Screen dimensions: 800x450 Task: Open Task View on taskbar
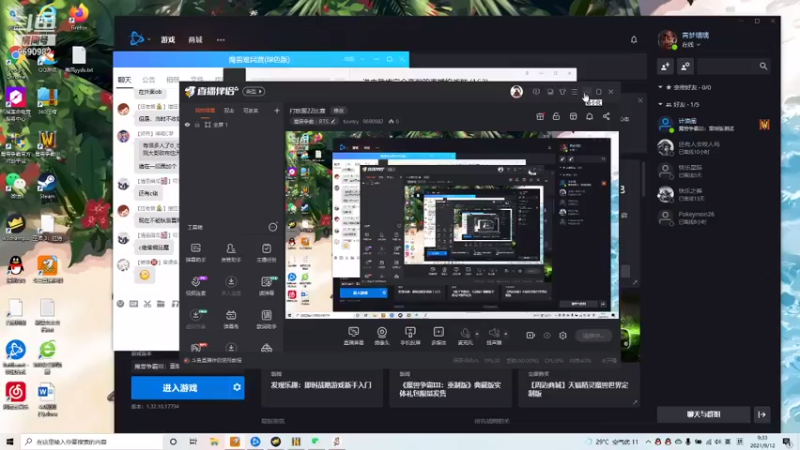click(x=193, y=441)
